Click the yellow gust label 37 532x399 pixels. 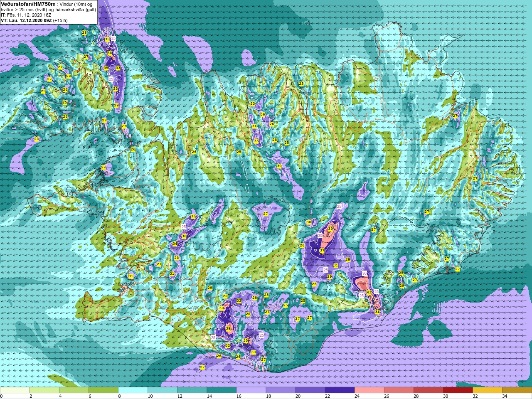[322, 251]
